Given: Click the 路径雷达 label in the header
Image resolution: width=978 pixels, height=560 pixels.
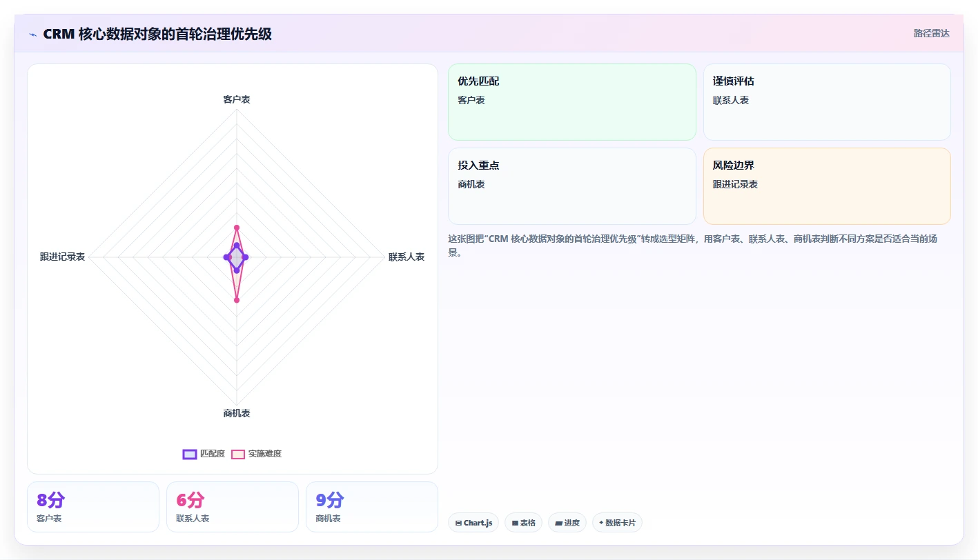Looking at the screenshot, I should [x=931, y=33].
